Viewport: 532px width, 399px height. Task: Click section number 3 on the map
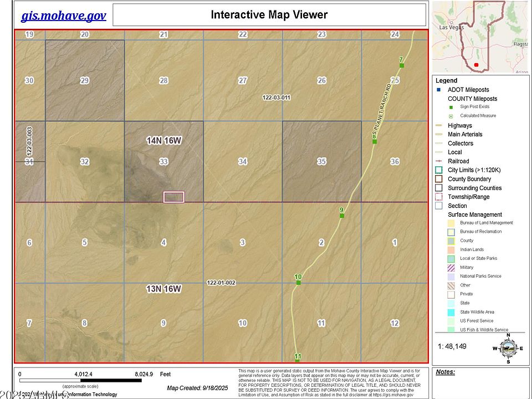[x=243, y=243]
